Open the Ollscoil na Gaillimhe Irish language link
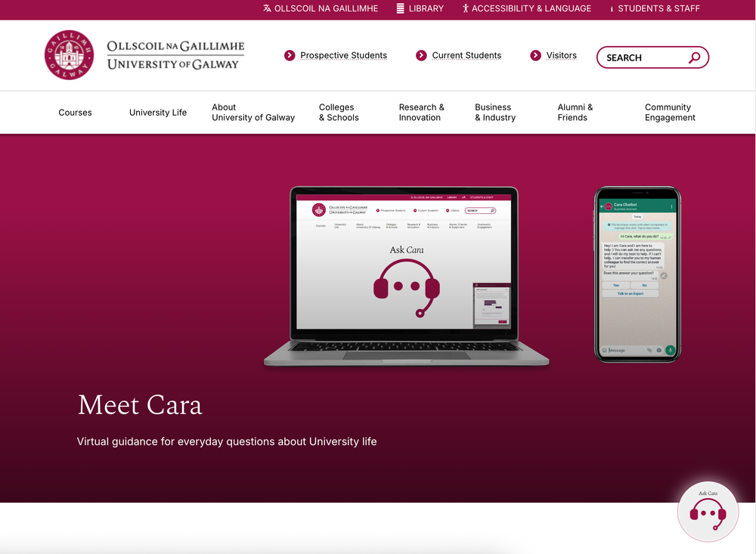 (326, 8)
